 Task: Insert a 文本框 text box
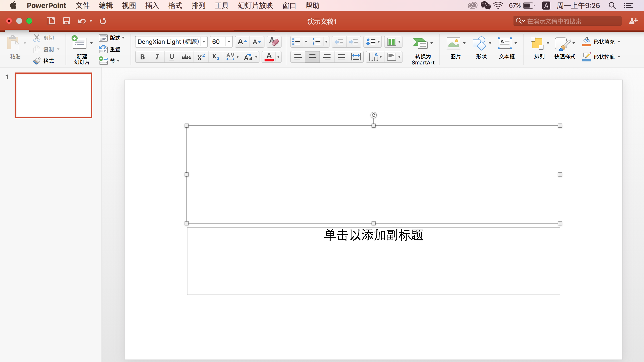click(x=506, y=47)
